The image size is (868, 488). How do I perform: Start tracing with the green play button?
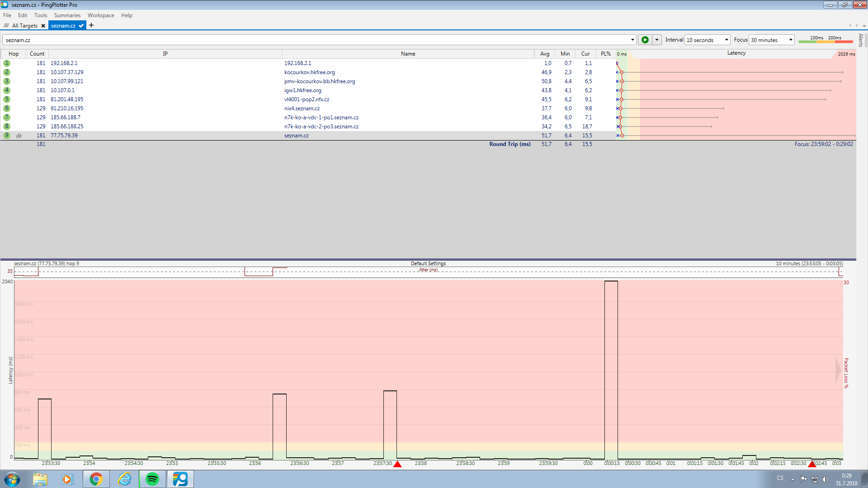645,40
